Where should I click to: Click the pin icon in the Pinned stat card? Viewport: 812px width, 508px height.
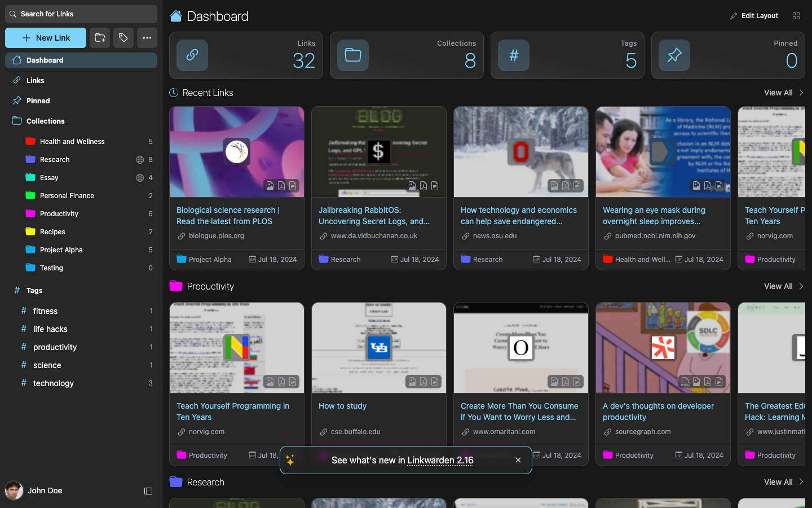[x=674, y=55]
